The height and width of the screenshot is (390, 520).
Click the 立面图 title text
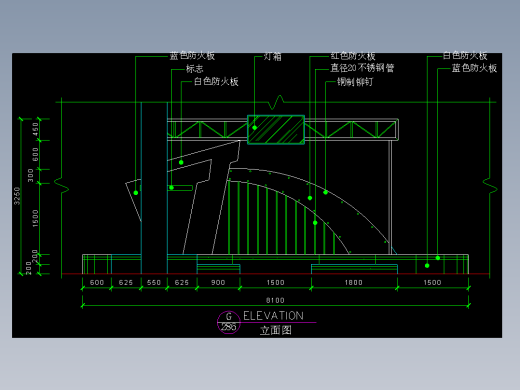[276, 330]
